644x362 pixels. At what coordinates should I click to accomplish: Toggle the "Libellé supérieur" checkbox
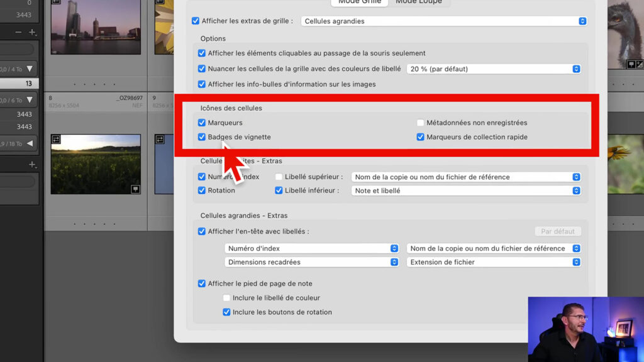coord(279,177)
